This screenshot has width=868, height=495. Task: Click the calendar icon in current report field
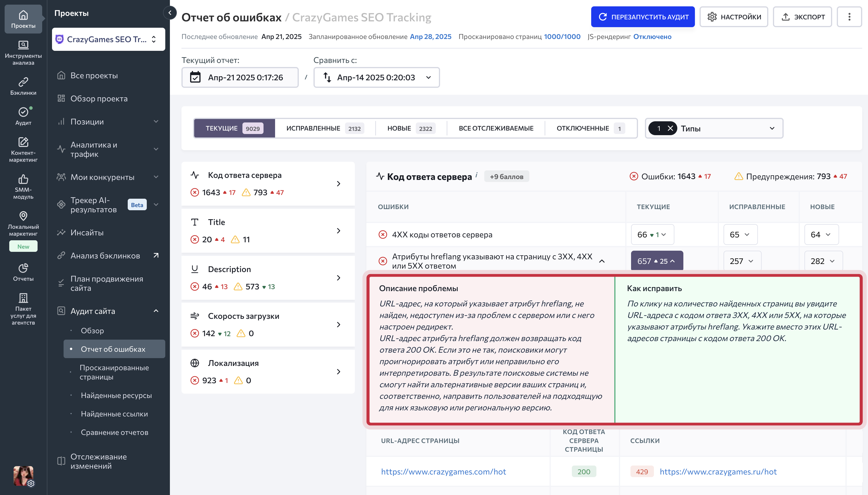click(x=195, y=77)
